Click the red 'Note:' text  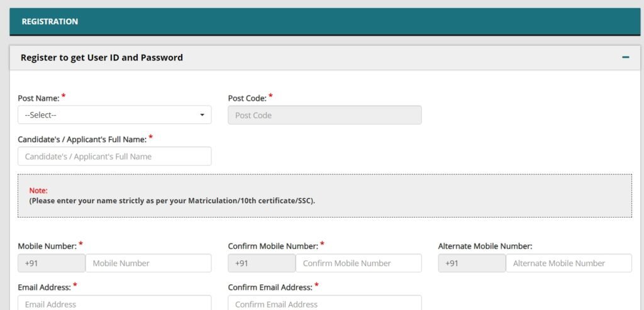(38, 191)
